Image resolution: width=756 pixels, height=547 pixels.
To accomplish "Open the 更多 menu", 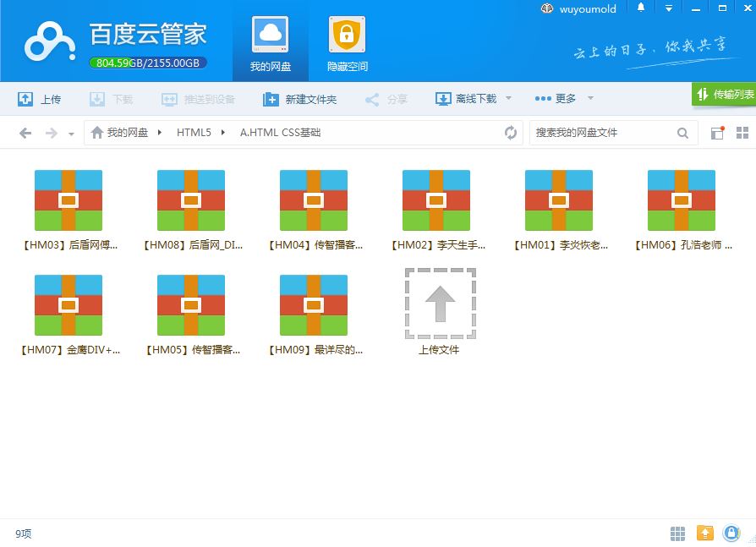I will (556, 98).
